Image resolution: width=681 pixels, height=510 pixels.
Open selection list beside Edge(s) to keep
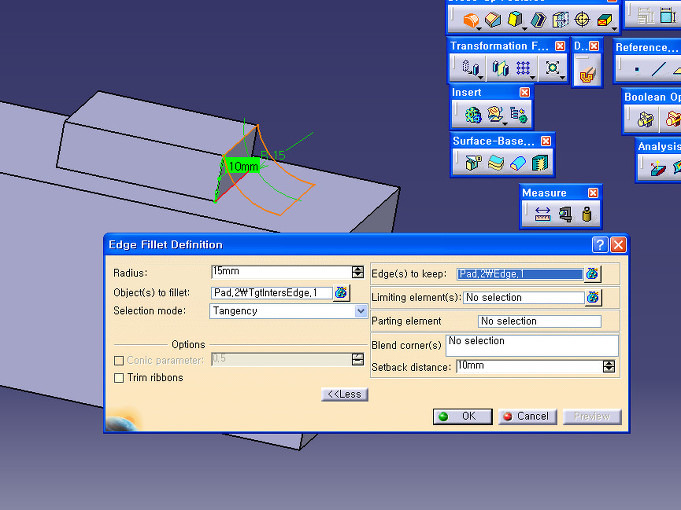592,274
